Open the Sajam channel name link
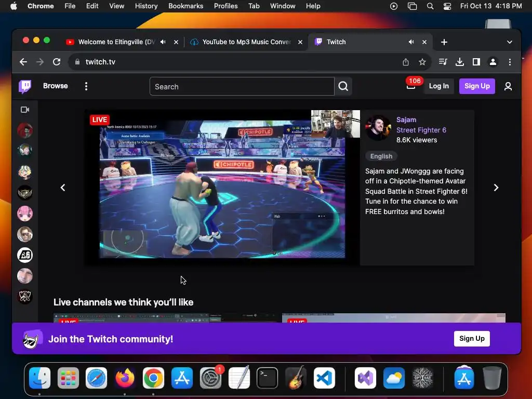Image resolution: width=532 pixels, height=399 pixels. point(406,120)
